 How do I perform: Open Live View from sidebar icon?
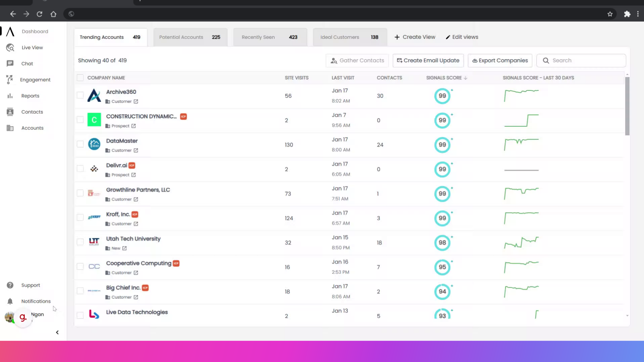[x=10, y=48]
